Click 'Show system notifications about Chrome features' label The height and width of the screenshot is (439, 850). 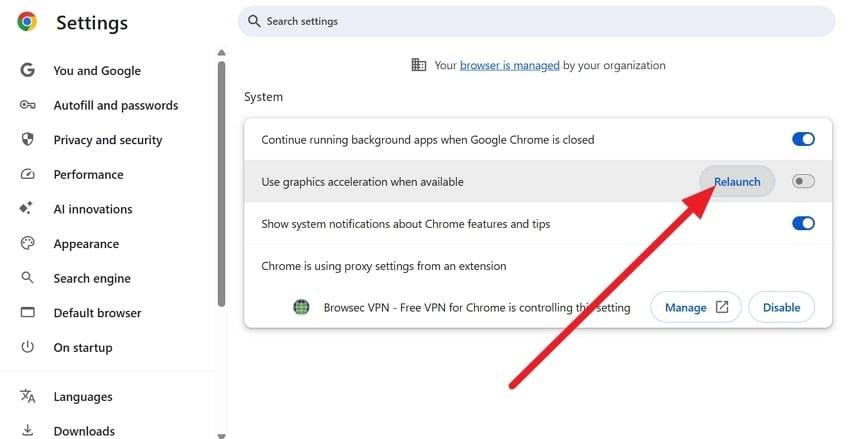tap(405, 224)
